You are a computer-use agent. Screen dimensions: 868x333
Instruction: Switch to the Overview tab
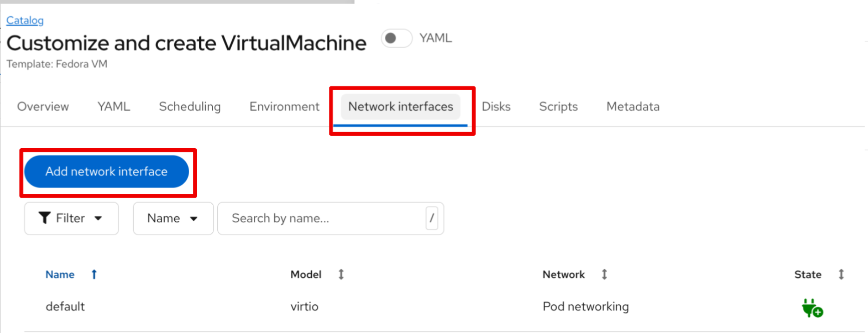click(43, 107)
